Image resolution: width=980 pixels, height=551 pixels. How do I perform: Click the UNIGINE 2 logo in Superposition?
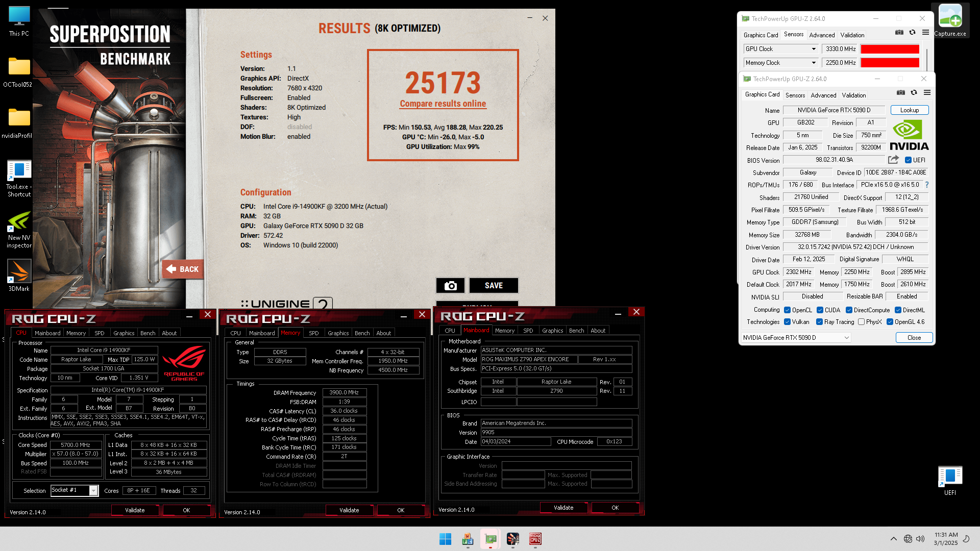click(287, 304)
